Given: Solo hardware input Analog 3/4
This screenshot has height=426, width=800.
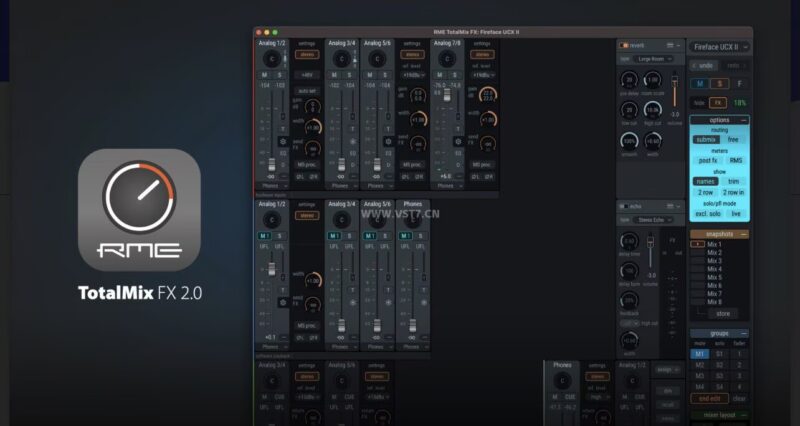Looking at the screenshot, I should (349, 75).
